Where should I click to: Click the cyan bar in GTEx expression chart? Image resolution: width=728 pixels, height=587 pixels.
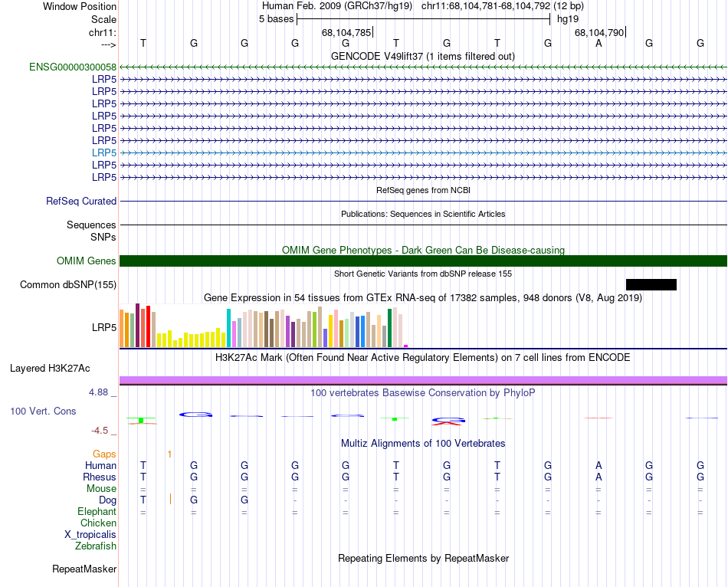pyautogui.click(x=229, y=328)
